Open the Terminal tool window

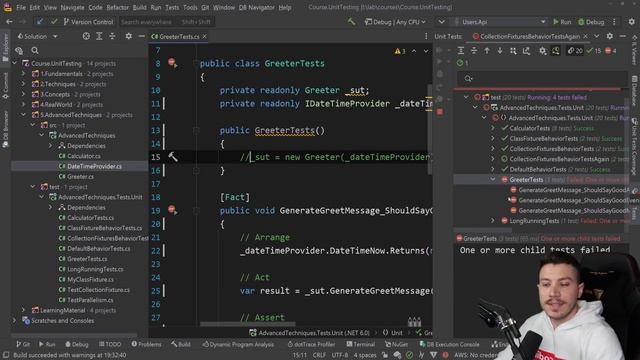360,344
